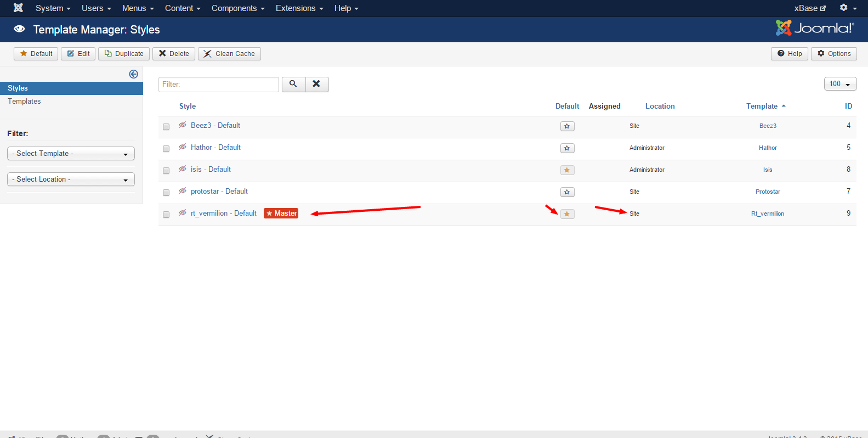Image resolution: width=868 pixels, height=438 pixels.
Task: Click preview eye icon for Beez3 row
Action: point(183,125)
